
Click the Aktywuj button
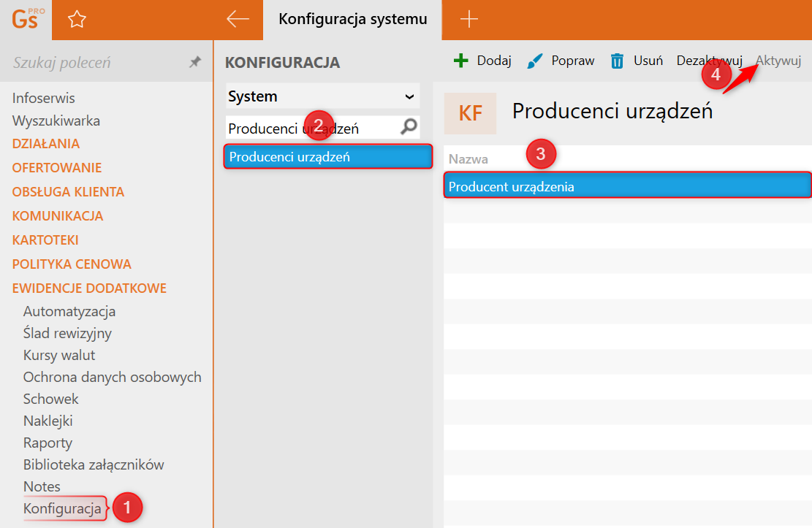(x=779, y=61)
